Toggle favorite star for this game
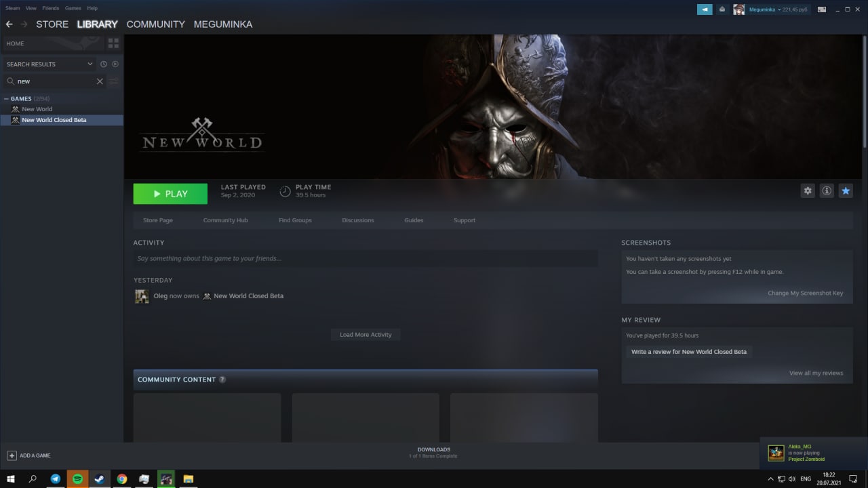The image size is (868, 488). coord(846,191)
